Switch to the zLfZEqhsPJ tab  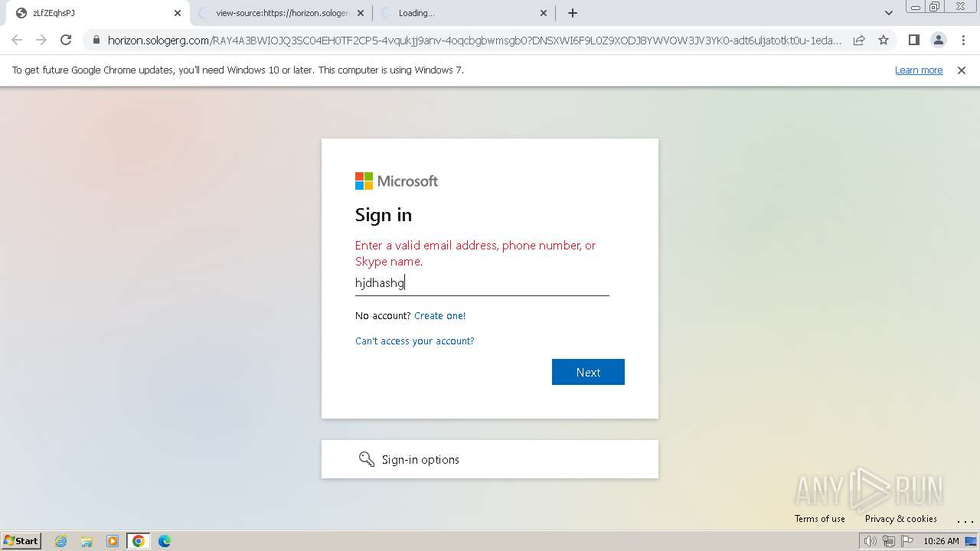pyautogui.click(x=95, y=13)
